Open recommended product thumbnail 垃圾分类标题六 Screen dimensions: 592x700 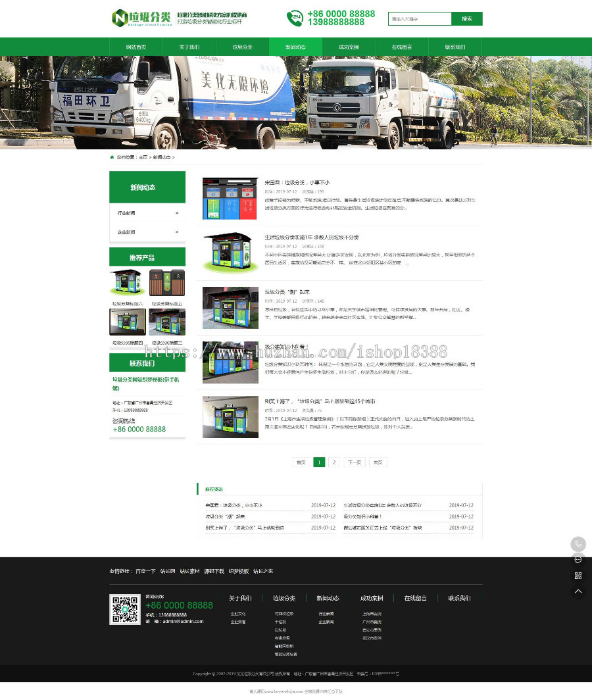click(x=128, y=283)
